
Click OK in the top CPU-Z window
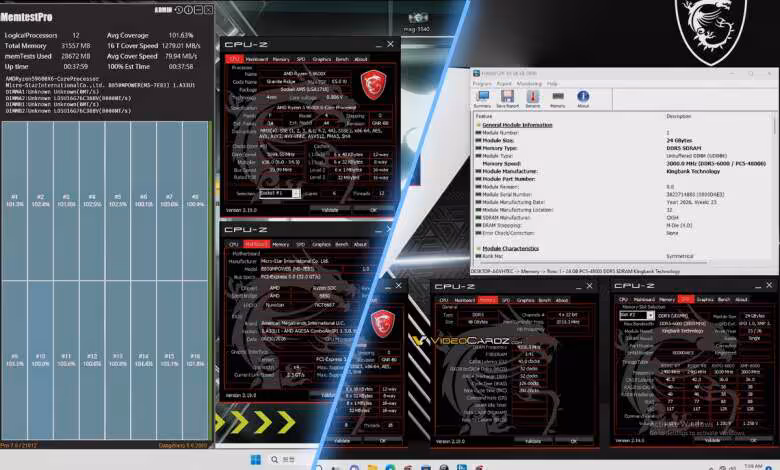pos(373,210)
